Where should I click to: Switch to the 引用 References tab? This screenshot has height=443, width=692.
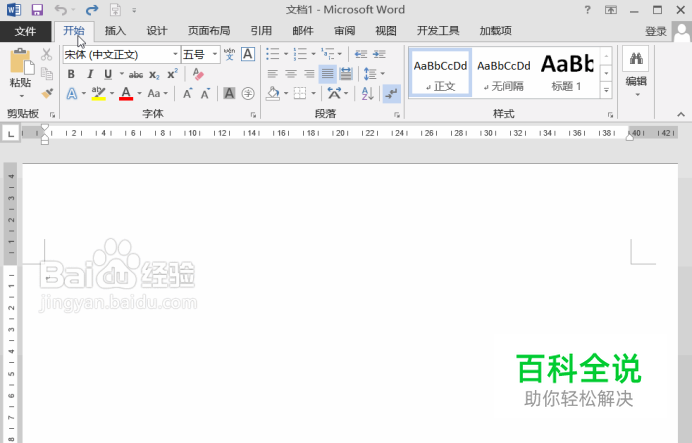pyautogui.click(x=261, y=31)
